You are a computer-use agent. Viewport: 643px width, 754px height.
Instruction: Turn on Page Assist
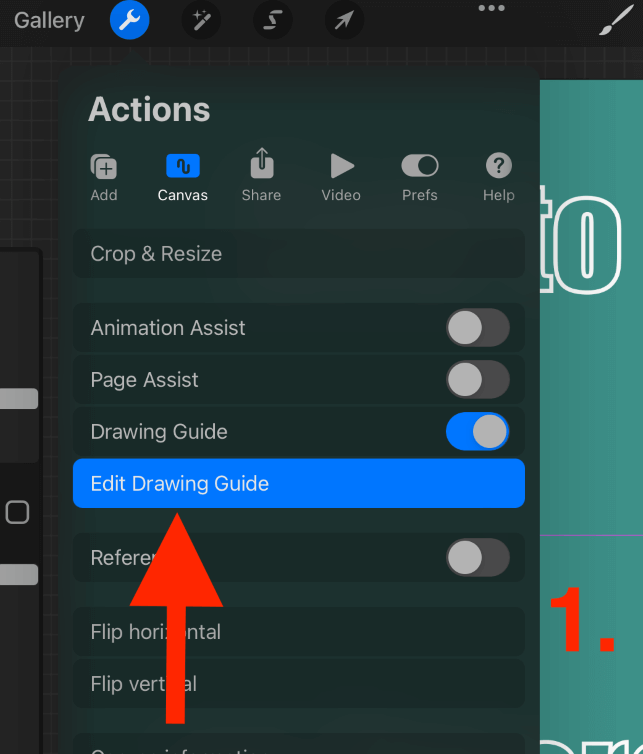click(x=478, y=380)
